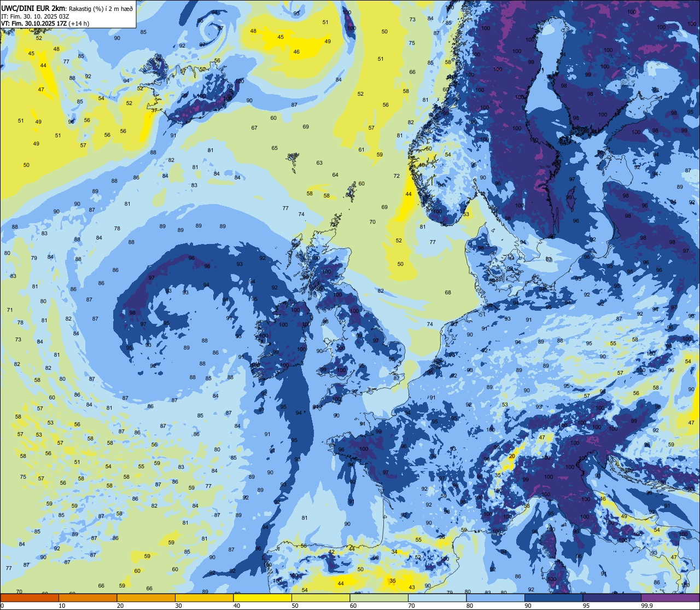This screenshot has width=700, height=610.
Task: Click the legend scale label '80'
Action: point(470,606)
